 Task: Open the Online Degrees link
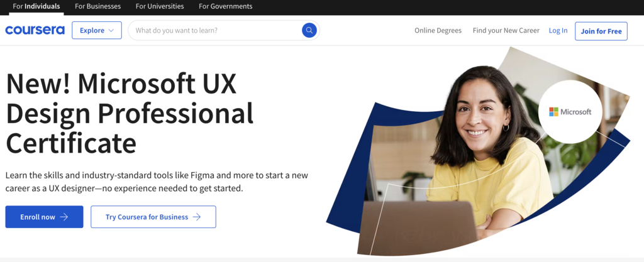[438, 30]
